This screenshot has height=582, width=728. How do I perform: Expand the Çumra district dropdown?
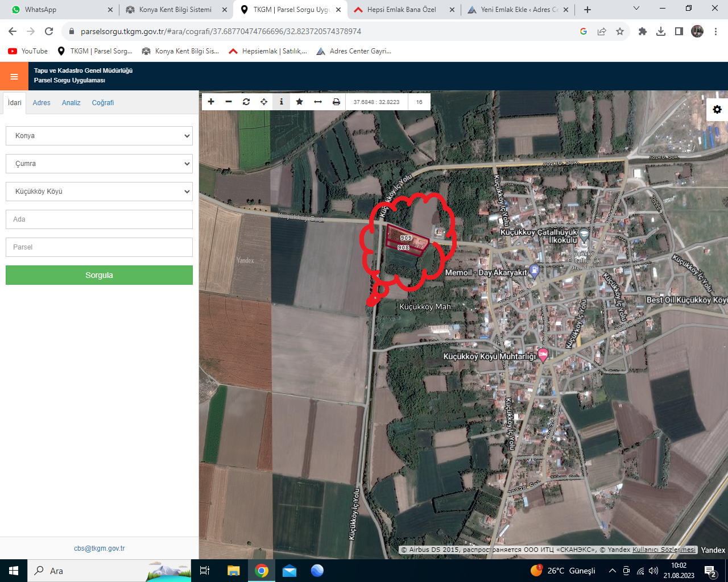click(x=99, y=164)
